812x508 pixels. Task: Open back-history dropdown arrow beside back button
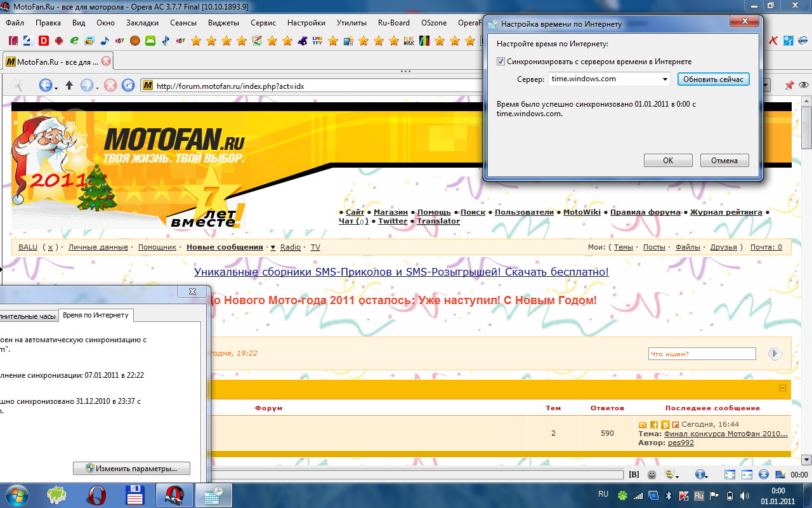tap(55, 88)
